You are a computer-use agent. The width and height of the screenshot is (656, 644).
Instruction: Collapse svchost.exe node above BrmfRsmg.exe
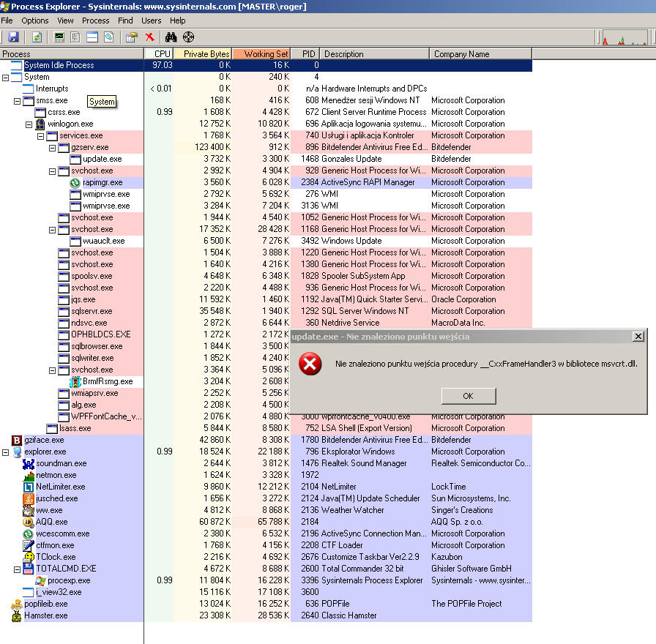(52, 370)
